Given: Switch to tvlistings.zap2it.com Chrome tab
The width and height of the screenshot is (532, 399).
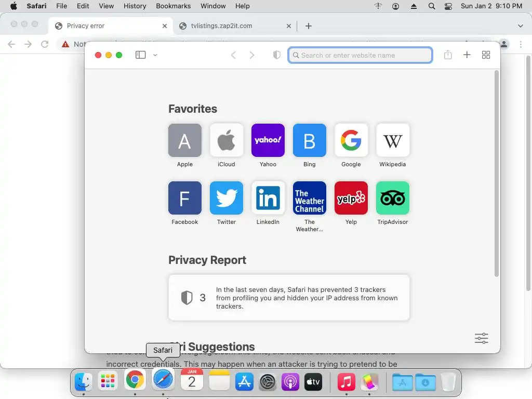Looking at the screenshot, I should click(235, 26).
